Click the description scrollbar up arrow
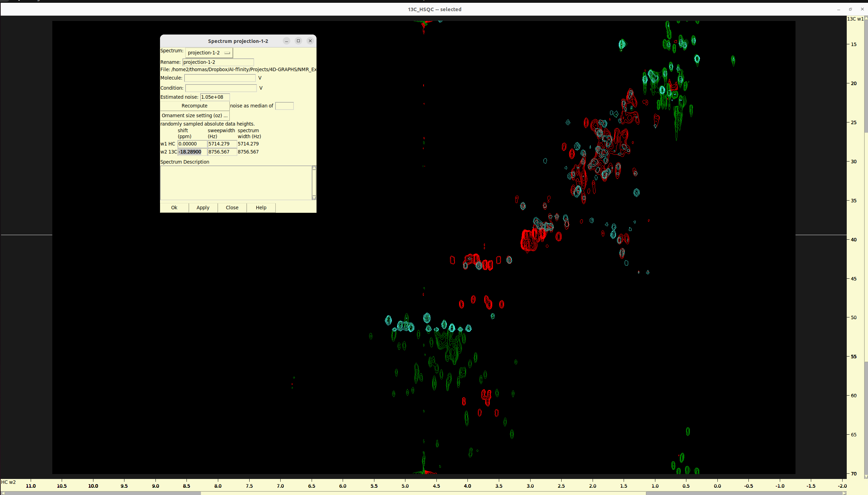The image size is (868, 495). (314, 168)
